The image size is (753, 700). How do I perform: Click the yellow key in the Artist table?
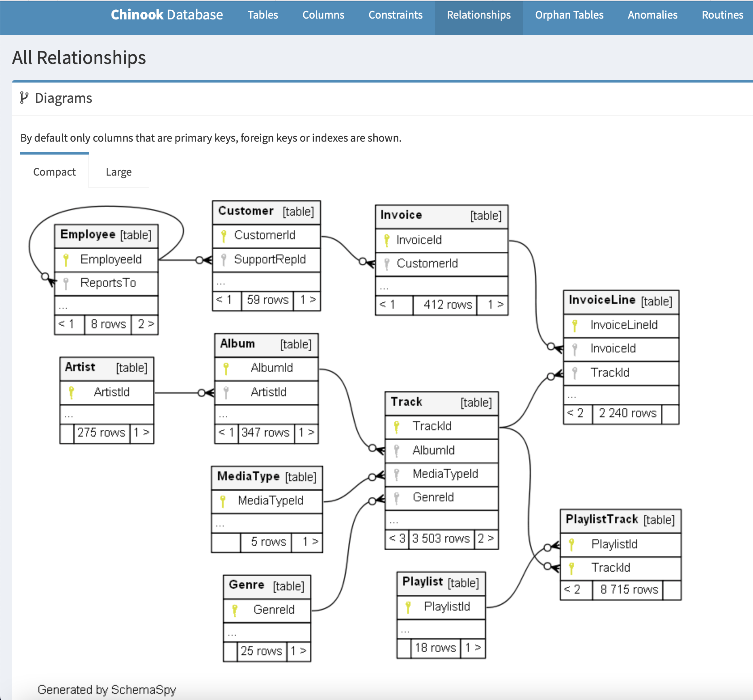[72, 392]
